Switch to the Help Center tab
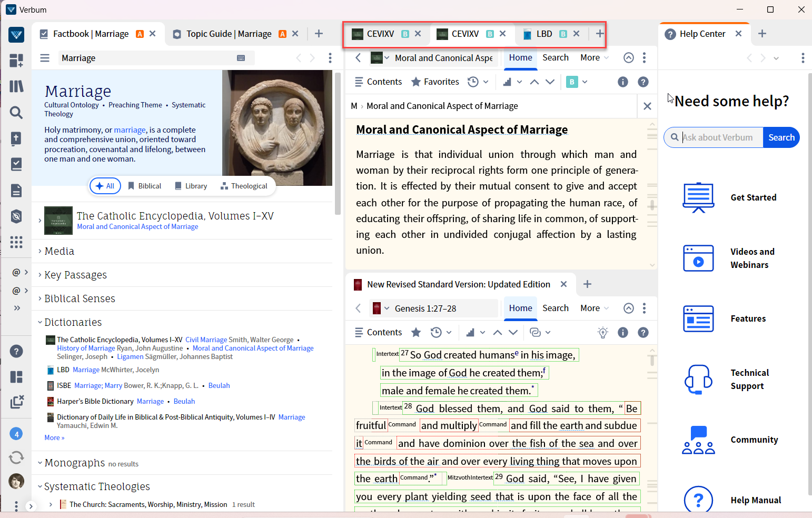This screenshot has width=812, height=518. 702,34
